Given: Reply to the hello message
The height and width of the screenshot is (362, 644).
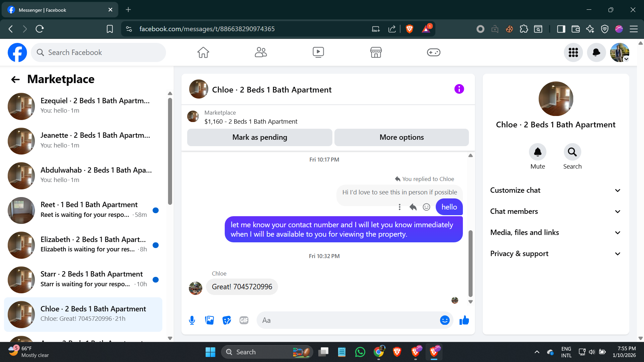Looking at the screenshot, I should tap(413, 207).
